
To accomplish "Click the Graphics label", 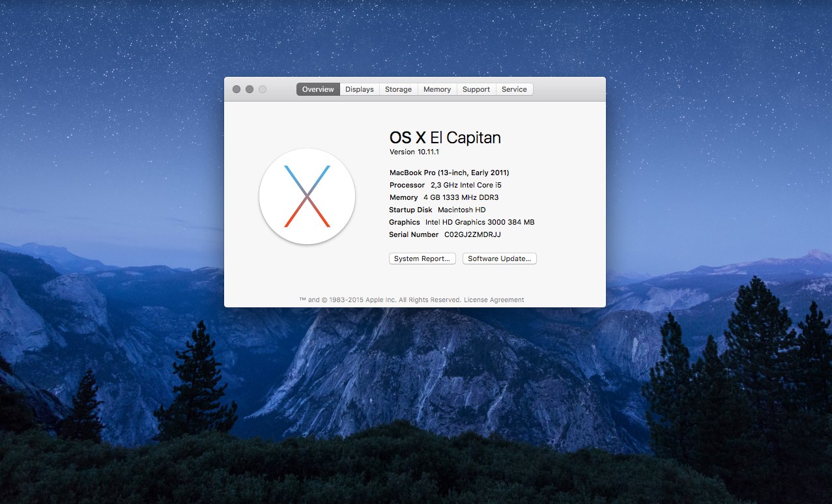I will click(x=405, y=222).
